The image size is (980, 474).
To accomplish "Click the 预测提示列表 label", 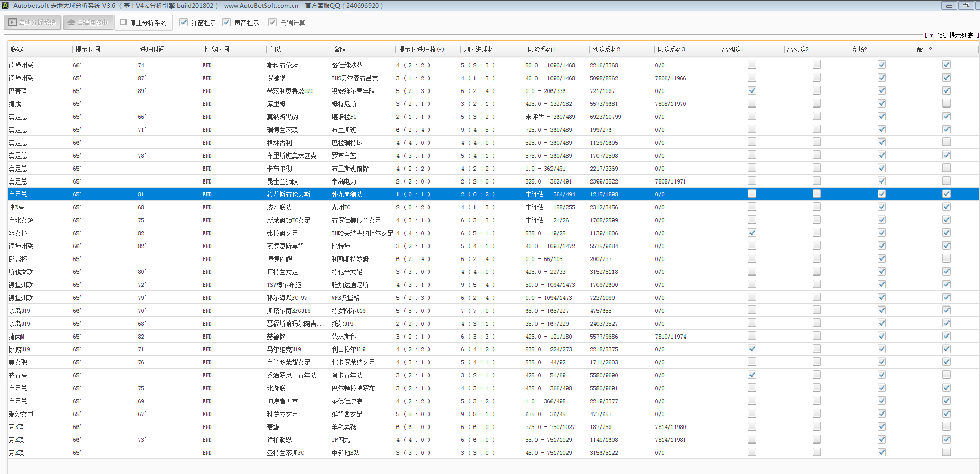I will pos(954,35).
